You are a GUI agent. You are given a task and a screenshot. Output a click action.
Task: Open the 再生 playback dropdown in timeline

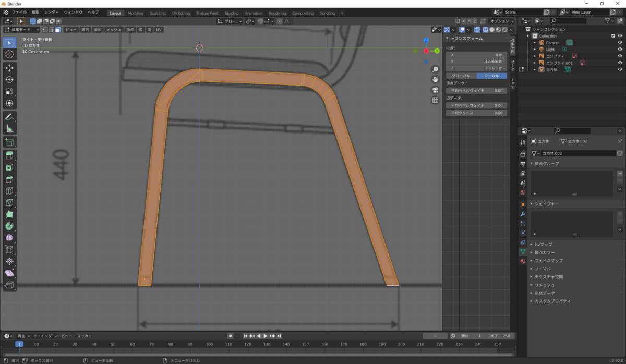coord(23,336)
